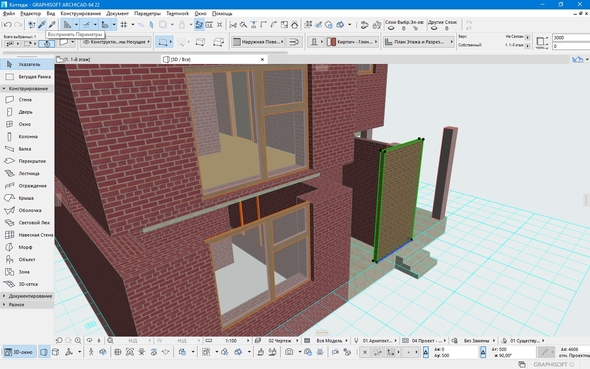Select the Бегущая Рамка marquee tool
Viewport: 590px width, 369px height.
coord(27,77)
